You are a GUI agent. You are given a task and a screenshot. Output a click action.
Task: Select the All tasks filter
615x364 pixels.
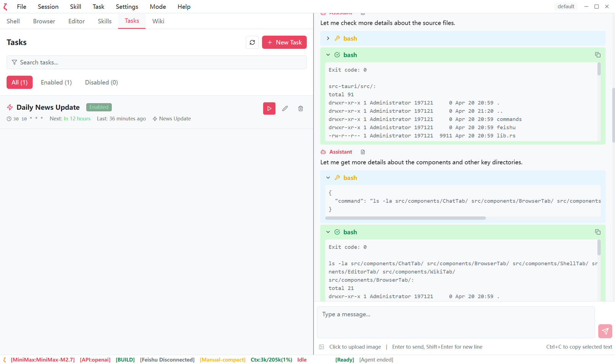tap(19, 82)
